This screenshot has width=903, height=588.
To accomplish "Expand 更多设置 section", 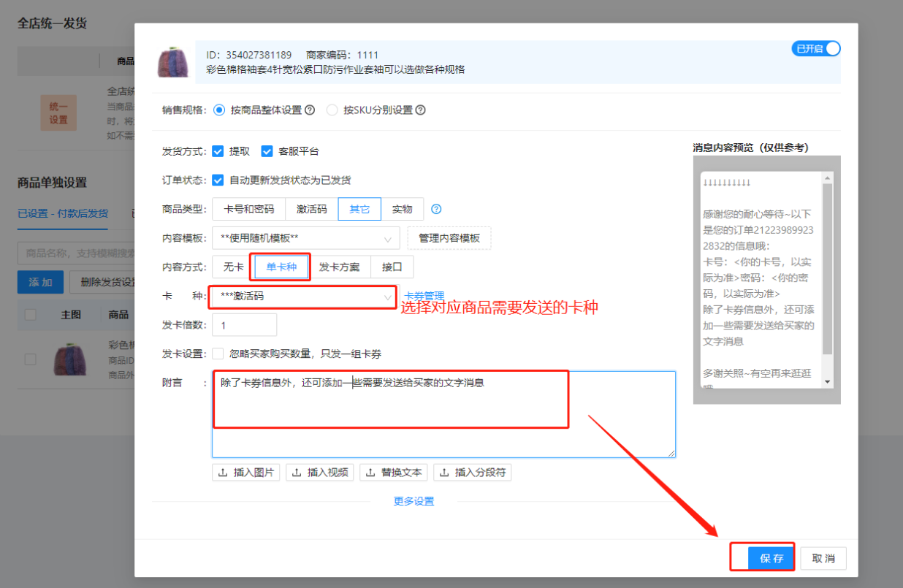I will [x=414, y=501].
